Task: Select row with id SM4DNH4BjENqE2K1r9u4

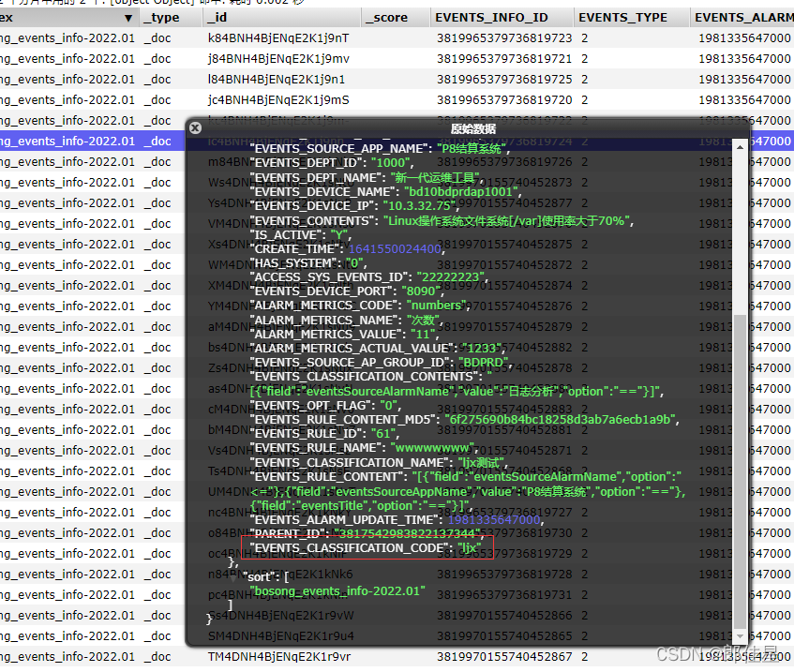Action: coord(281,636)
